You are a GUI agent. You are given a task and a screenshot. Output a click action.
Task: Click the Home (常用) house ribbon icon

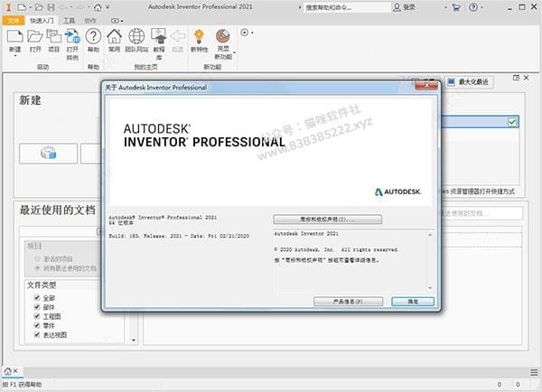[114, 36]
